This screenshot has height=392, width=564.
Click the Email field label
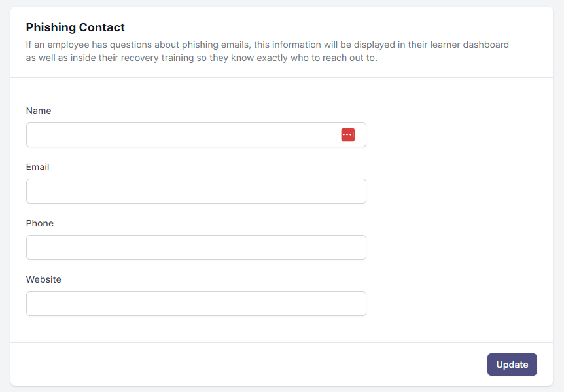(37, 167)
